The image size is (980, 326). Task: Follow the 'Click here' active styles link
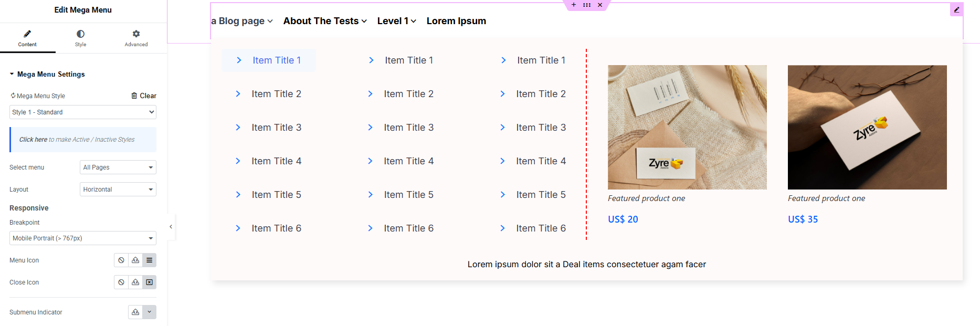point(33,140)
